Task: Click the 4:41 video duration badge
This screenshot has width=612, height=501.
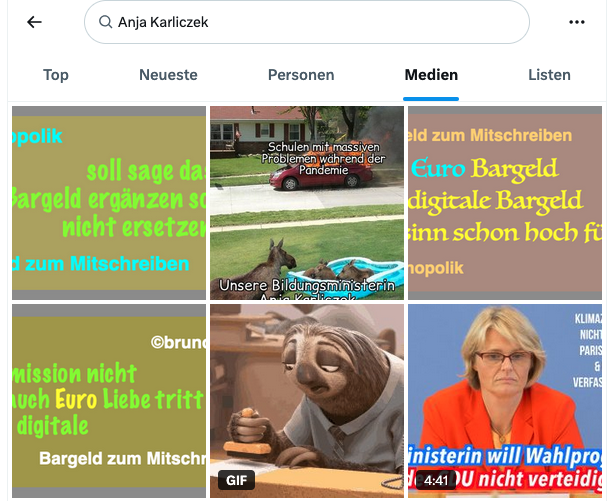Action: pos(436,480)
